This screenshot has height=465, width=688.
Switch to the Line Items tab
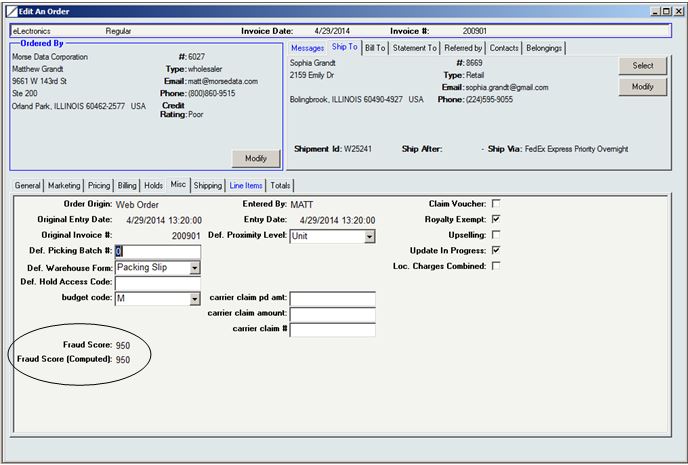[x=246, y=185]
